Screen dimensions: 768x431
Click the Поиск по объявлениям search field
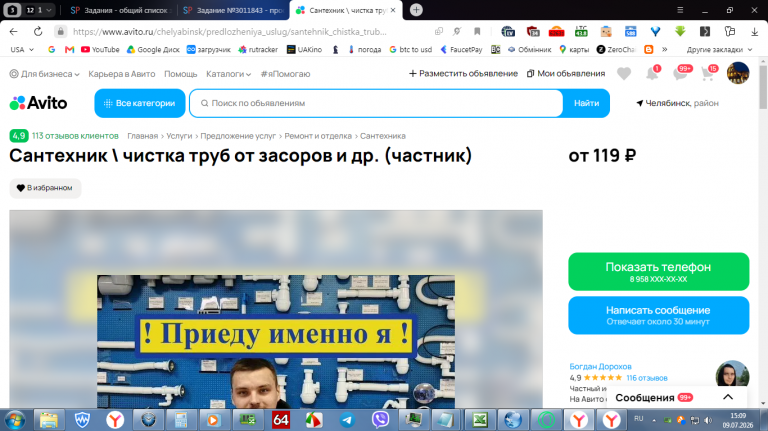point(376,103)
